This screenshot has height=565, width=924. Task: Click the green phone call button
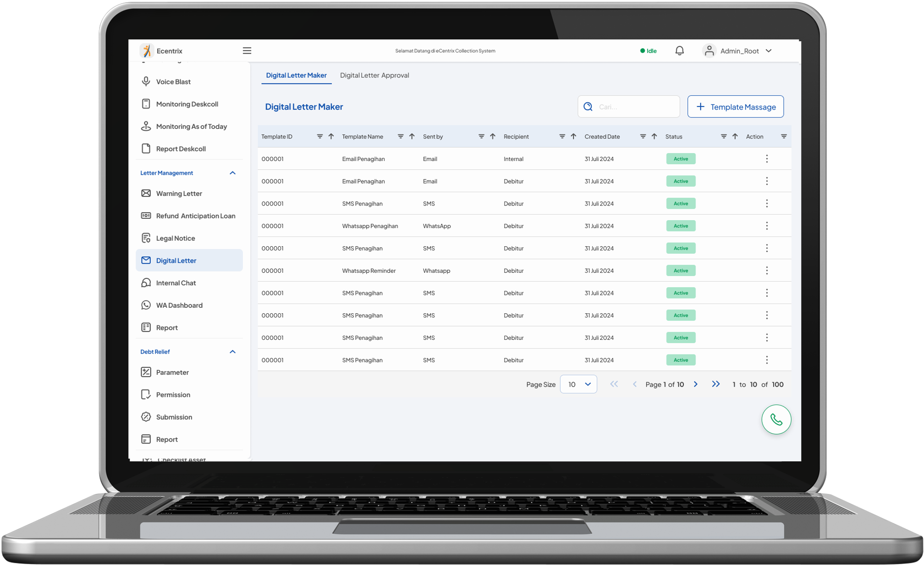point(776,419)
